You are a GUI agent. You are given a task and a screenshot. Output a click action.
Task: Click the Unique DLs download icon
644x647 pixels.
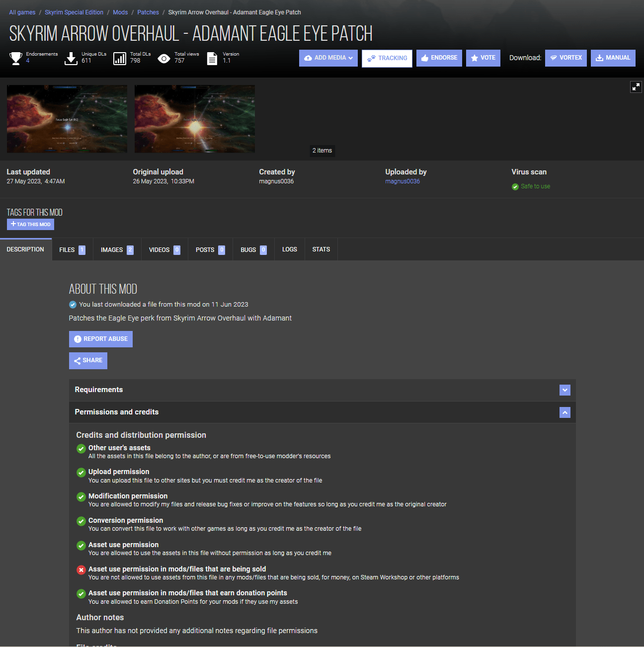click(x=71, y=59)
